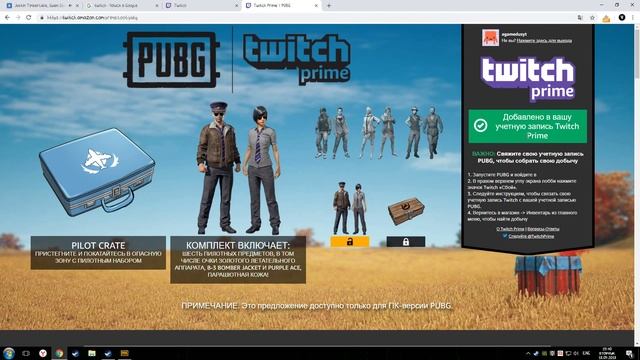Click the ПРИМЕЧАНИЕ note text at the page bottom
The image size is (640, 360).
click(317, 306)
